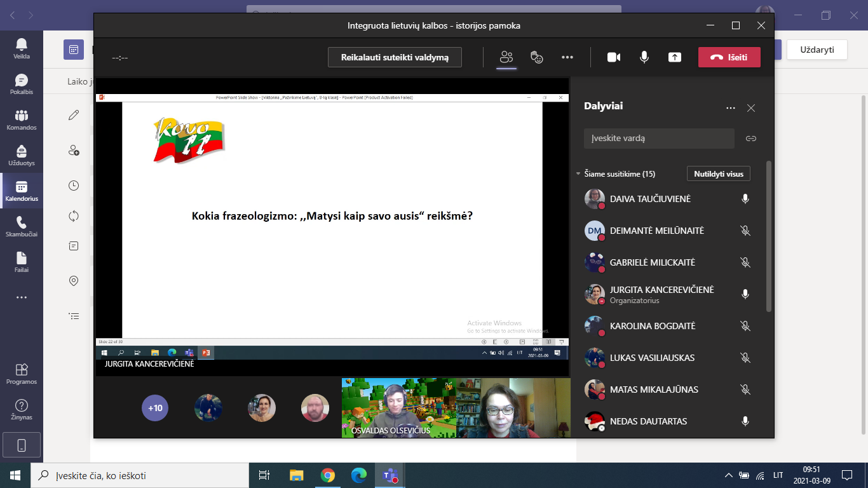Click Uždaryti button in background window
Screen dimensions: 868x488
tap(817, 50)
